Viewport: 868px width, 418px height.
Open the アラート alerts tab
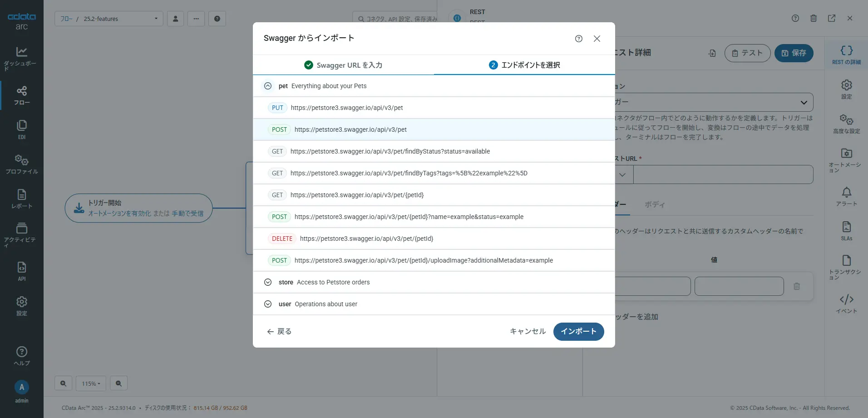point(847,197)
